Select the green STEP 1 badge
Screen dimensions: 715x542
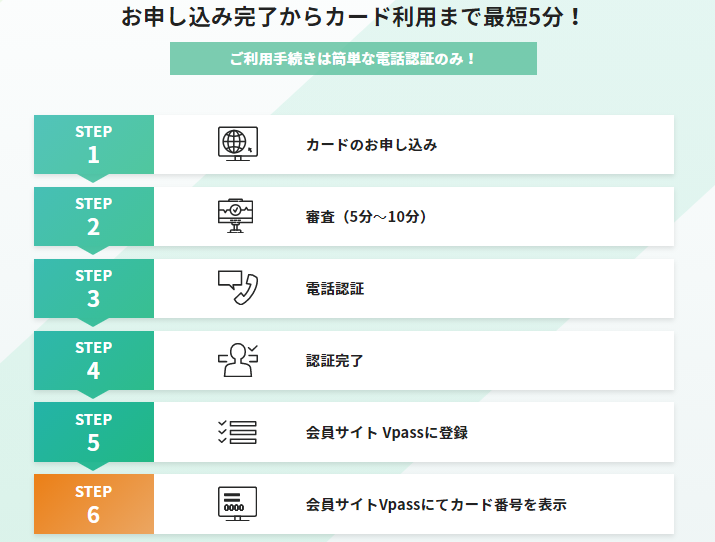tap(94, 145)
